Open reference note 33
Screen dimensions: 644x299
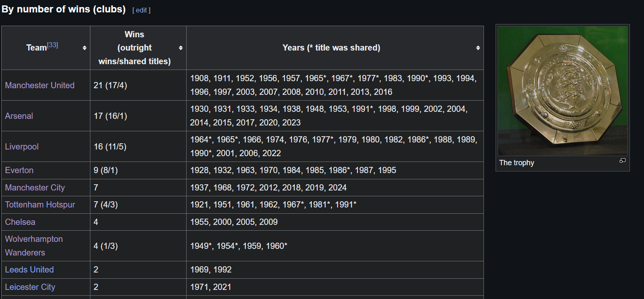(x=53, y=45)
